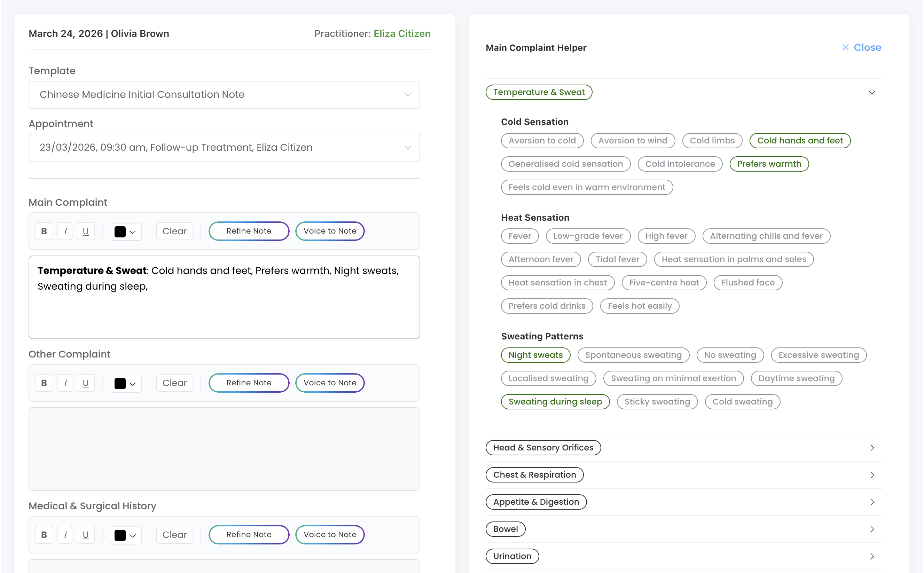Toggle underline in Main Complaint toolbar
The image size is (924, 573).
(x=86, y=231)
